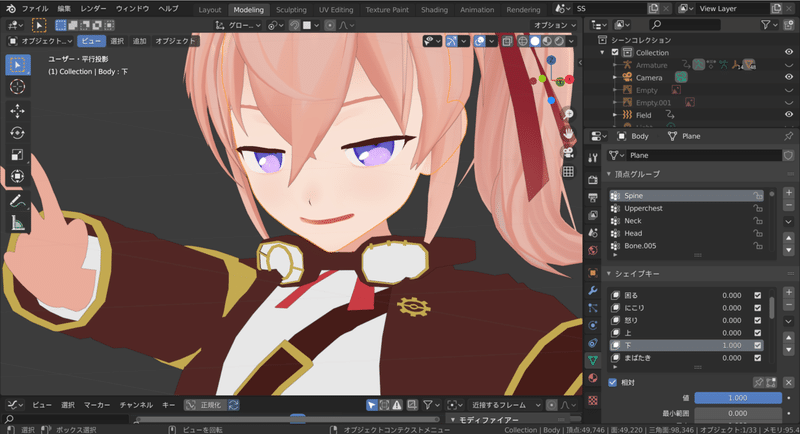Open the transform orientation グロー dropdown

tap(239, 25)
